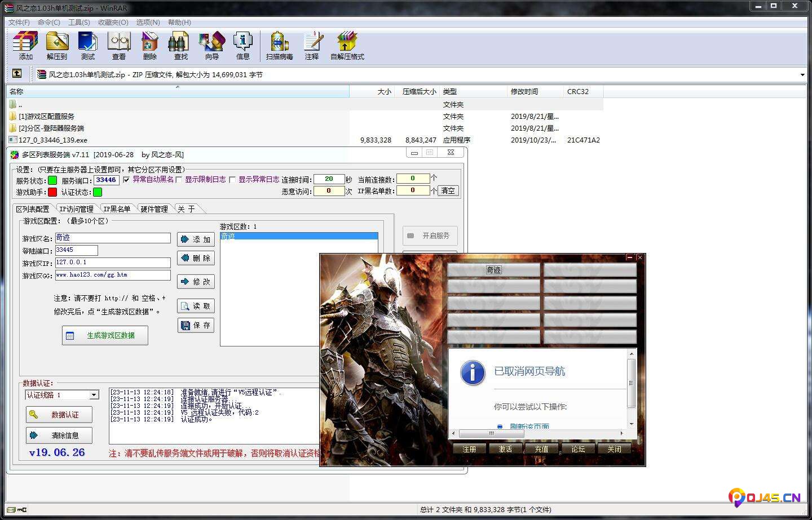Screen dimensions: 812x520
Task: Click the 激活 button in launcher
Action: (x=506, y=449)
